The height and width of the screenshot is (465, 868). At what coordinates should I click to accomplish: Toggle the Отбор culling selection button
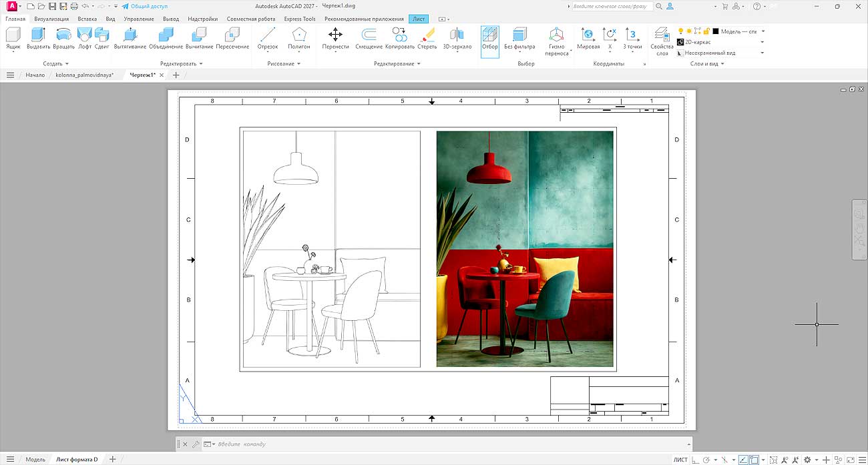coord(490,41)
